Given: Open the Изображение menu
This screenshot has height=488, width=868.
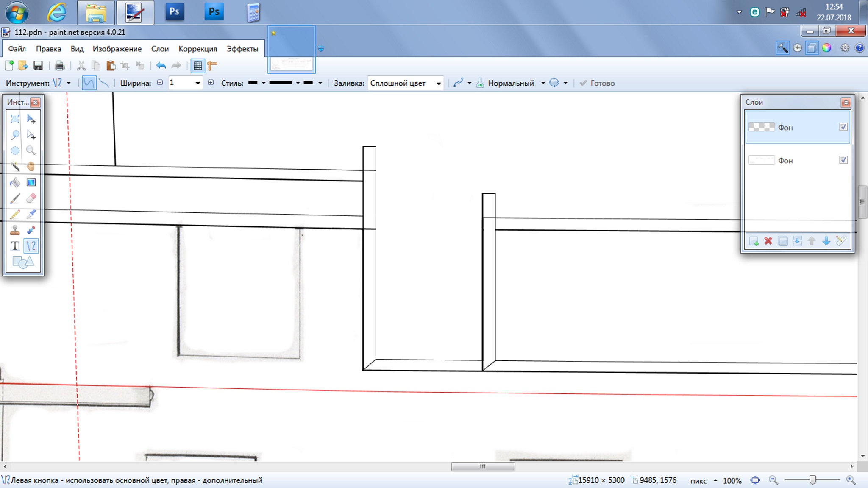Looking at the screenshot, I should 117,49.
